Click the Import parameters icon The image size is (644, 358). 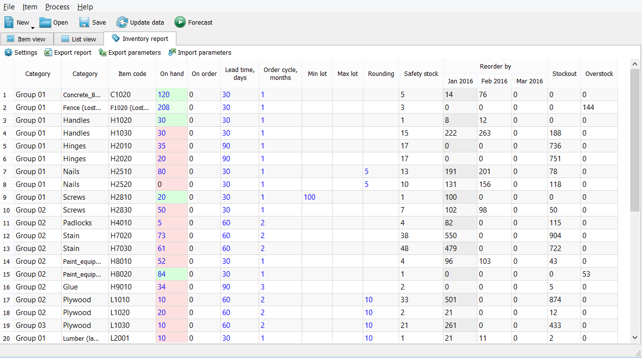point(172,52)
